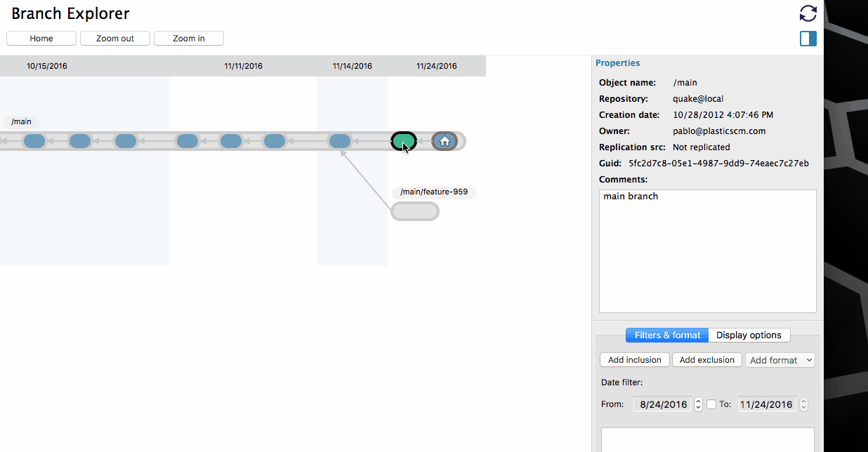
Task: Select the home changeset icon on main
Action: 445,141
